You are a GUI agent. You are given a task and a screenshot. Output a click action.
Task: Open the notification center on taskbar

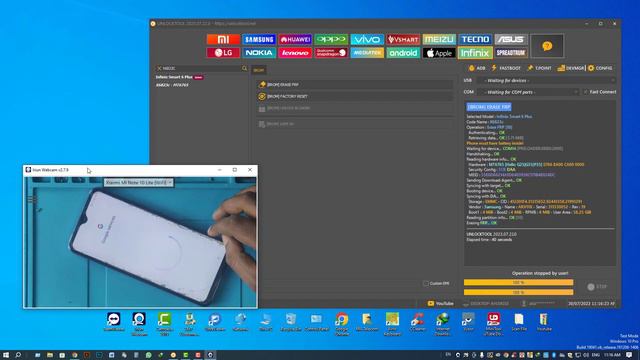point(629,355)
